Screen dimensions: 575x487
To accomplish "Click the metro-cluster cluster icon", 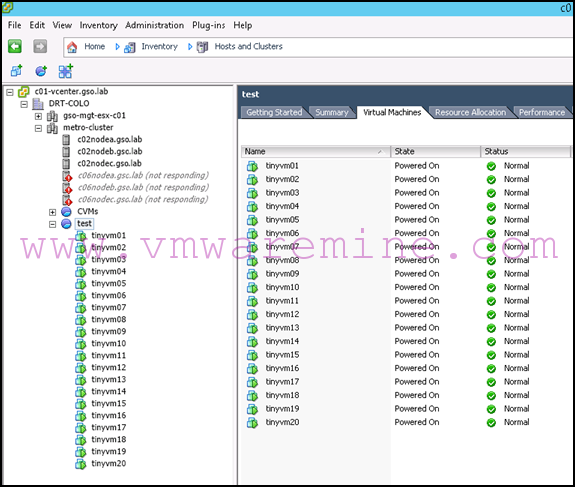I will [x=52, y=128].
